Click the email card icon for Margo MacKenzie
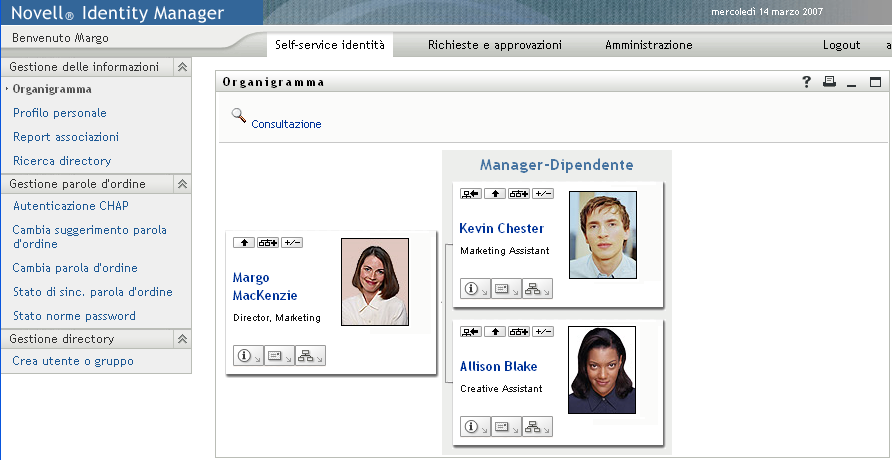 (x=279, y=355)
